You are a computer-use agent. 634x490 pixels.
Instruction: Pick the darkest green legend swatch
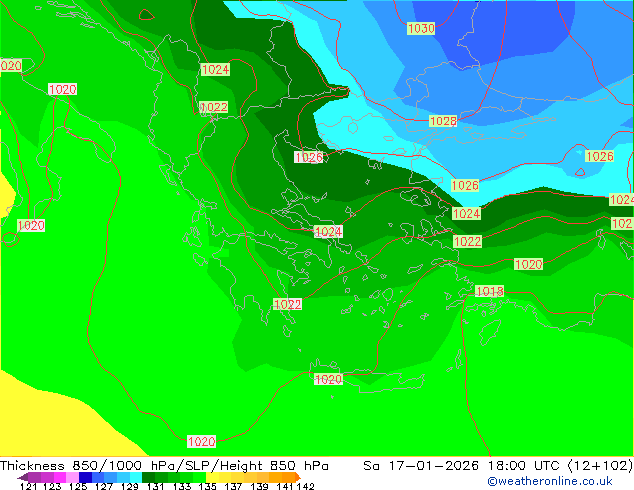(148, 477)
